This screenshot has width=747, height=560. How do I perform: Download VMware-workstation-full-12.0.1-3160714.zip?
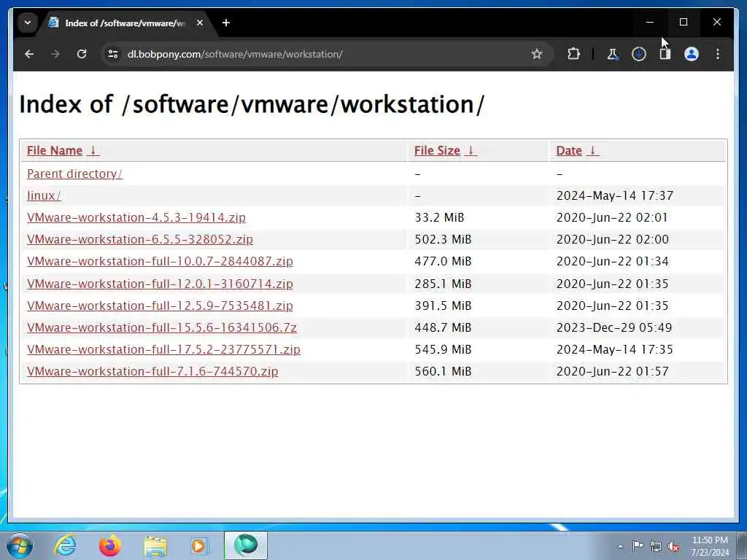tap(160, 284)
